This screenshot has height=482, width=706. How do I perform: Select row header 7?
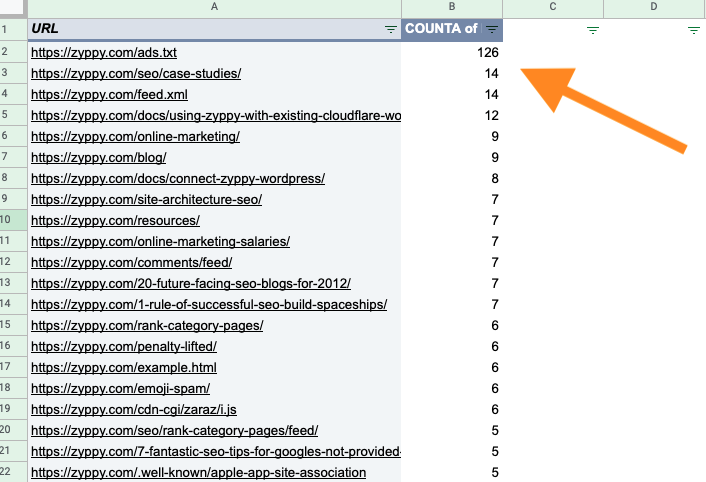pos(14,157)
